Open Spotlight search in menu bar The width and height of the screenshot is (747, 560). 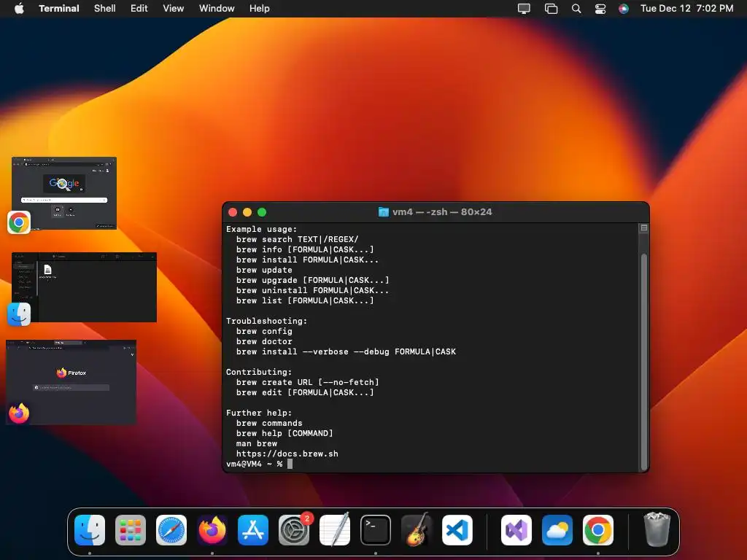tap(576, 9)
